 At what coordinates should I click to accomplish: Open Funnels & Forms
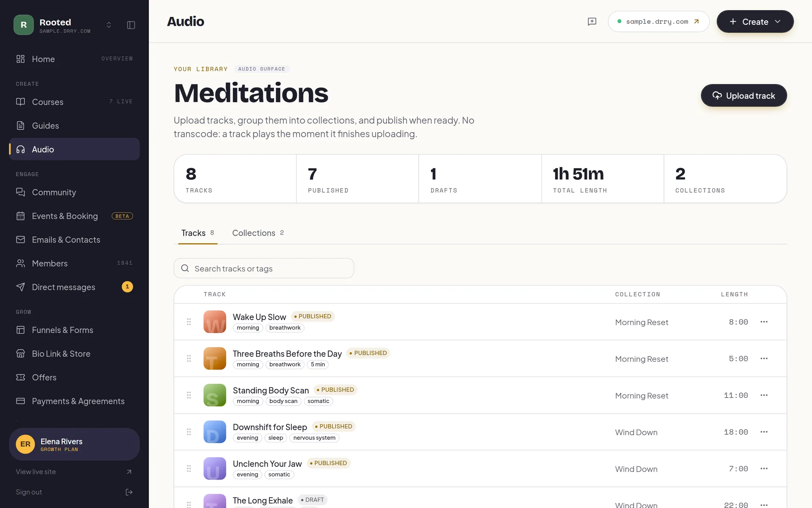(x=74, y=330)
